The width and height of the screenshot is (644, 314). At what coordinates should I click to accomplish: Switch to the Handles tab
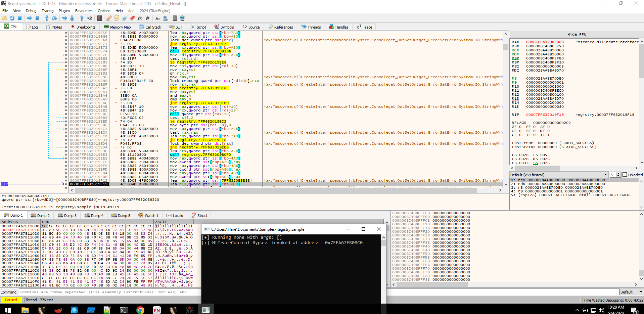(339, 27)
